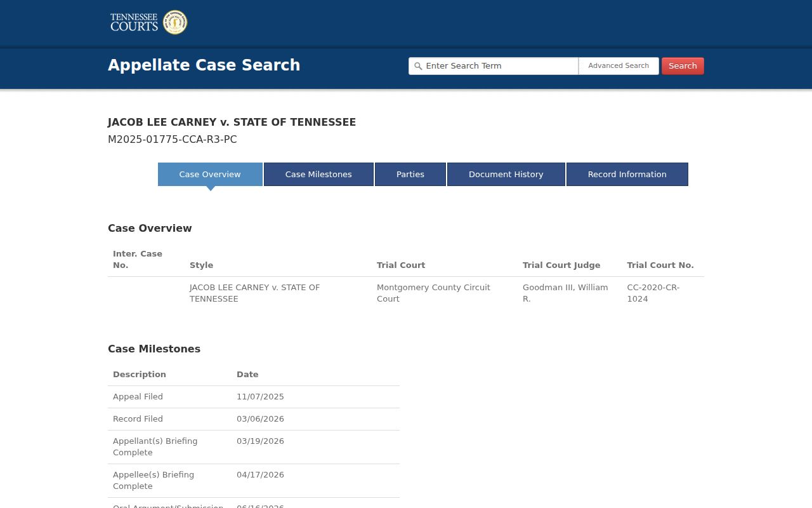Click the date 04/17/2026
The height and width of the screenshot is (508, 812).
coord(260,475)
